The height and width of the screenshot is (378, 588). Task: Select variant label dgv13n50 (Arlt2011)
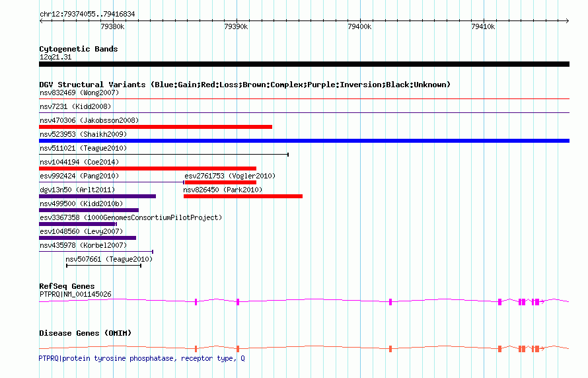(x=77, y=190)
